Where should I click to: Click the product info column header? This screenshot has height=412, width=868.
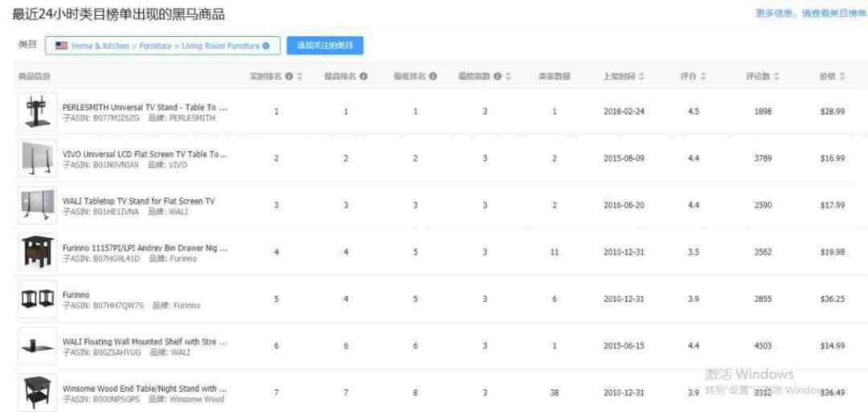pos(35,76)
